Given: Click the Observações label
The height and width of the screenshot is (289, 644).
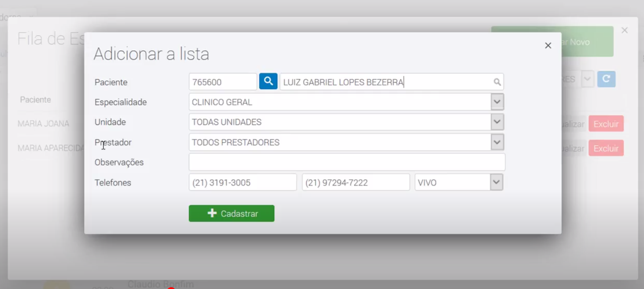Looking at the screenshot, I should coord(119,163).
